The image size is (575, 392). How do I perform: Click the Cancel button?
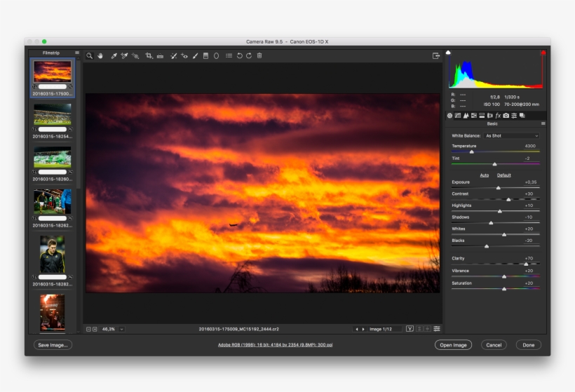tap(494, 345)
